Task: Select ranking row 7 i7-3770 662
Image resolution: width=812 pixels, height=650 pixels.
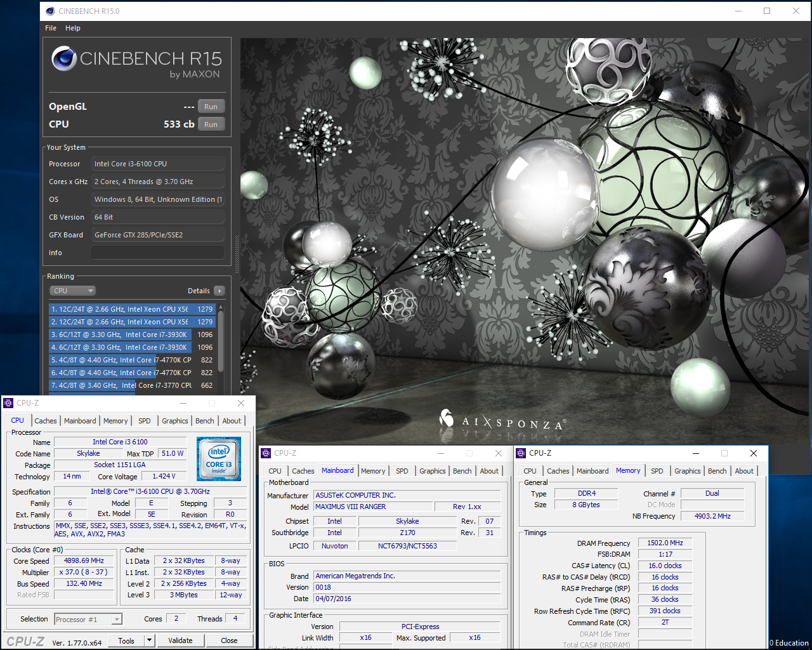Action: (132, 385)
